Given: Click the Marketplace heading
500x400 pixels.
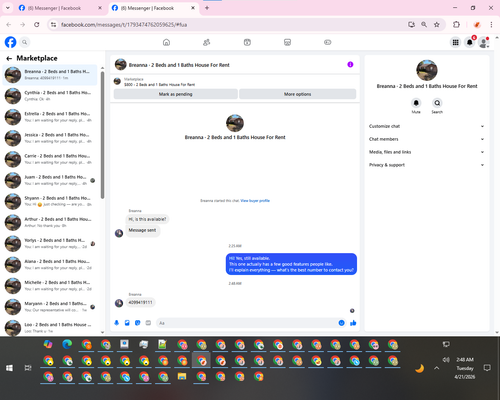Looking at the screenshot, I should pos(37,58).
